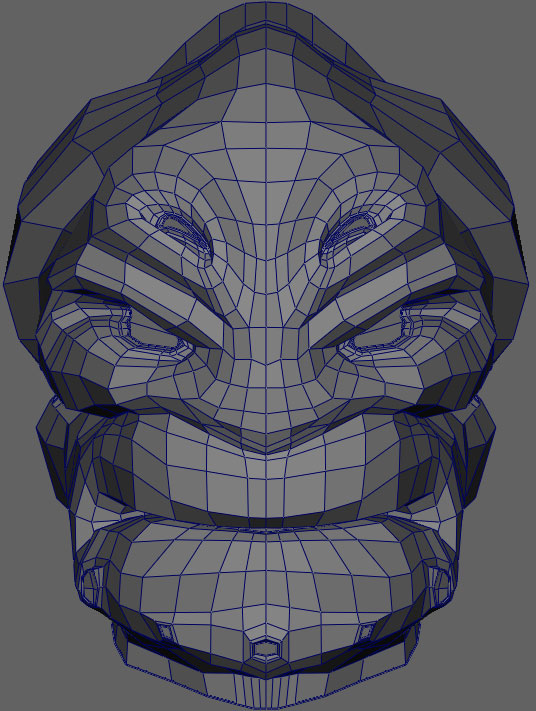This screenshot has width=536, height=711.
Task: Select the dark mouth gap between the lips
Action: (x=266, y=522)
